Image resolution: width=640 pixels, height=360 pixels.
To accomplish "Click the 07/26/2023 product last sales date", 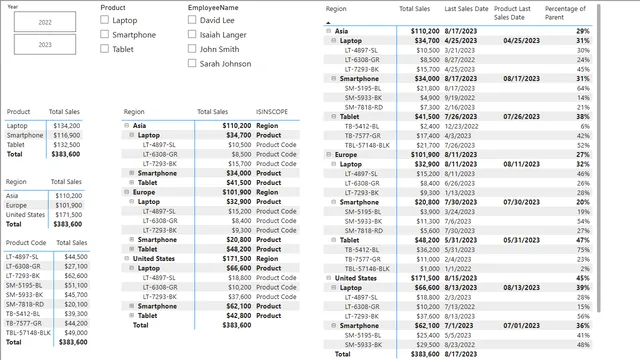I will click(x=521, y=116).
